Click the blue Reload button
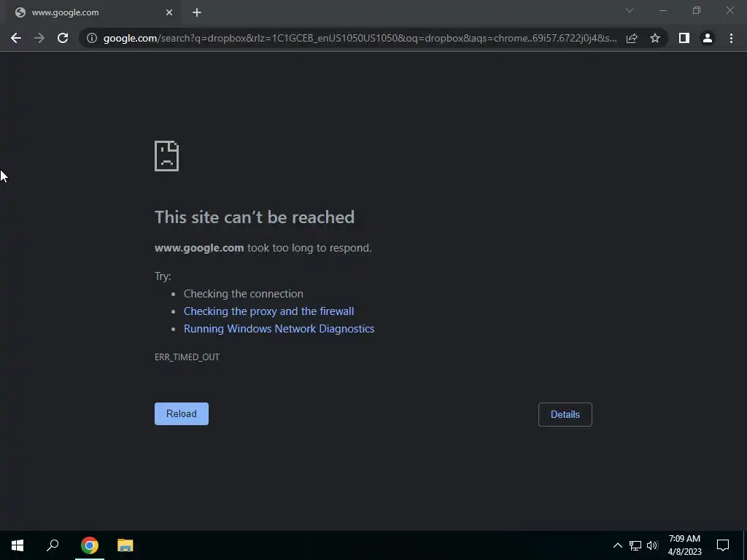 (x=182, y=414)
